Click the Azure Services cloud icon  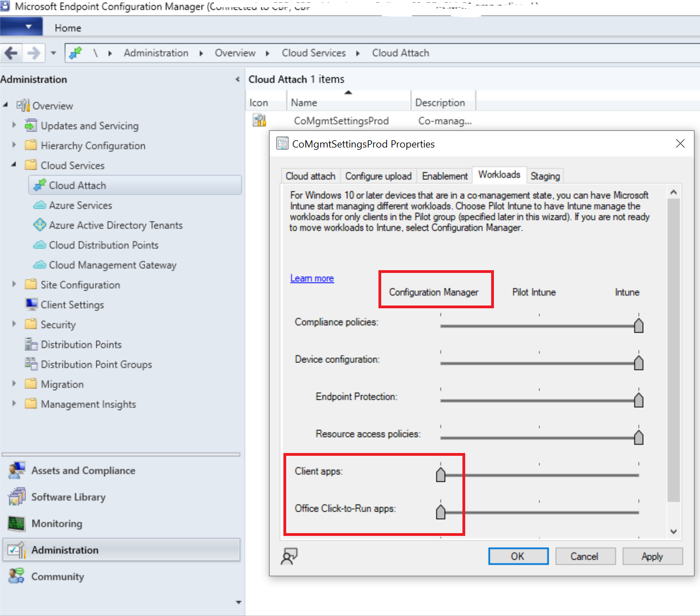(x=40, y=205)
